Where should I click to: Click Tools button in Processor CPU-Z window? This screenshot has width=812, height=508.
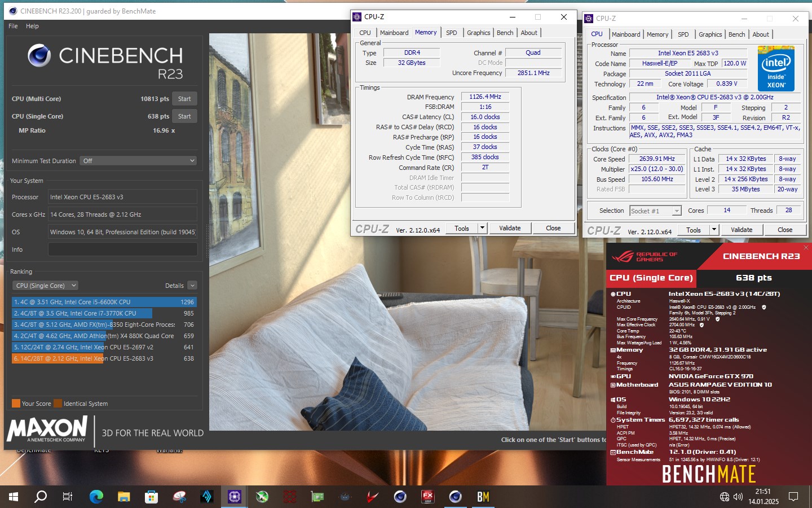[694, 230]
